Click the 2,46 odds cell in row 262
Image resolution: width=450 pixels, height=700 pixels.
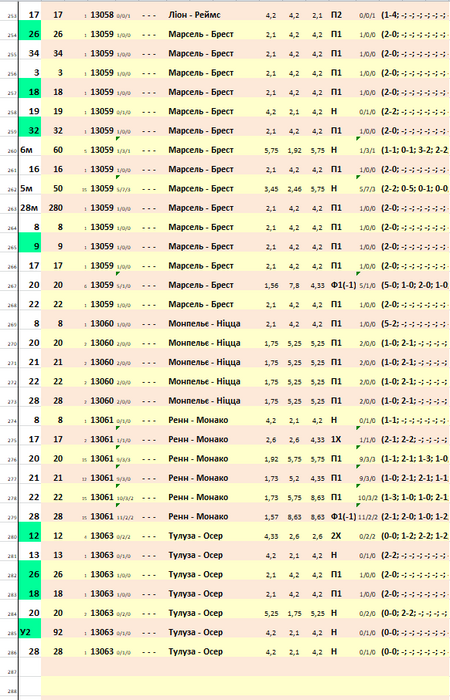click(x=294, y=189)
